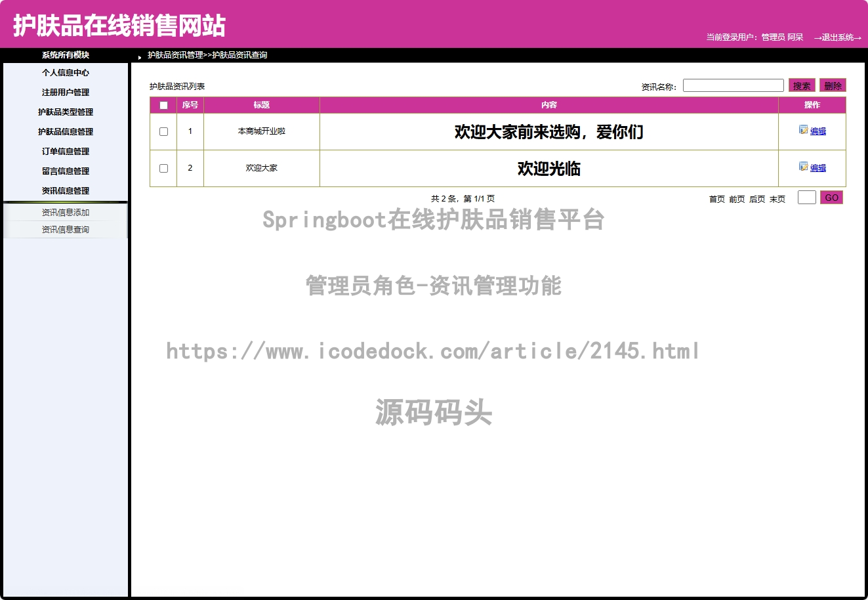The height and width of the screenshot is (600, 868).
Task: Click the edit icon in row 2
Action: pyautogui.click(x=803, y=167)
